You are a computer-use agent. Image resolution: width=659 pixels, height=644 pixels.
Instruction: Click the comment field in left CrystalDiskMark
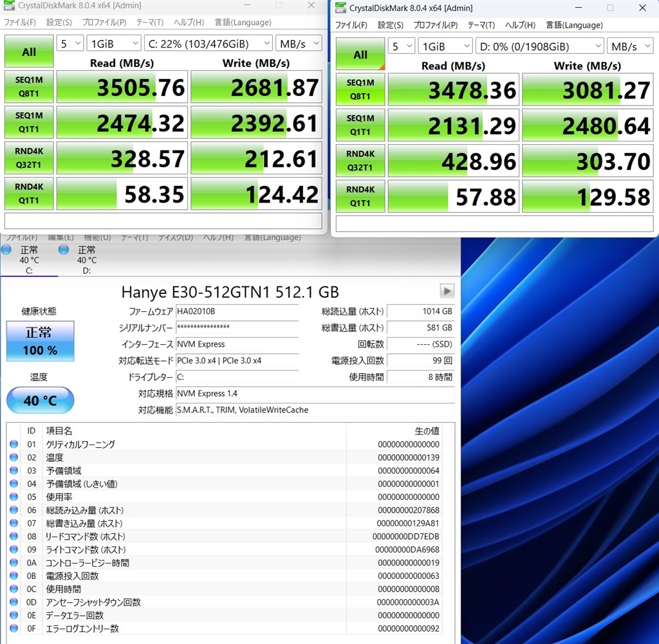(x=163, y=221)
